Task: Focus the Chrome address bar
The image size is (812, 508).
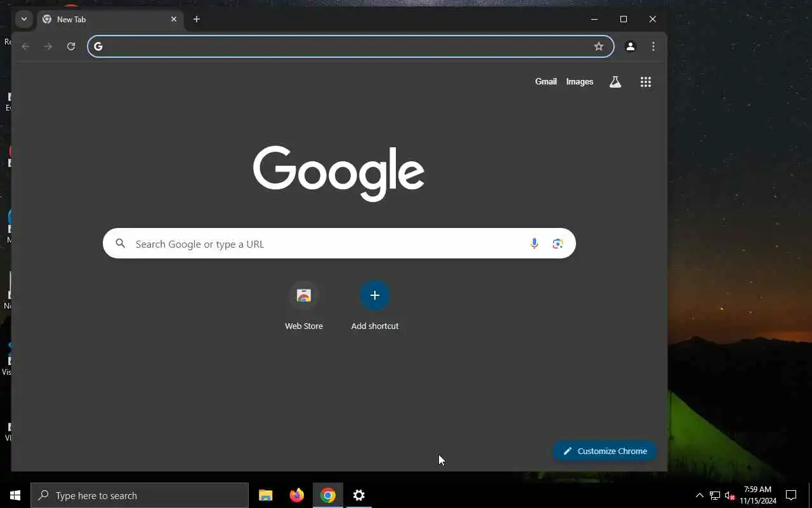Action: click(350, 46)
